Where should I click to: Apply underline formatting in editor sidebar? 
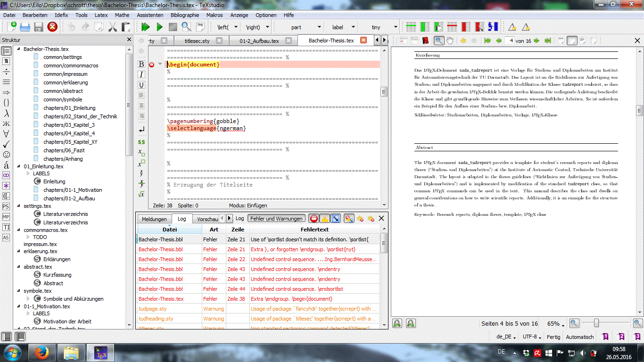pyautogui.click(x=141, y=85)
